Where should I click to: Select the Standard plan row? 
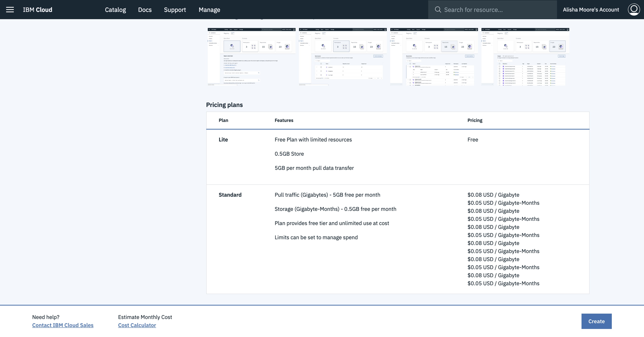(x=398, y=239)
